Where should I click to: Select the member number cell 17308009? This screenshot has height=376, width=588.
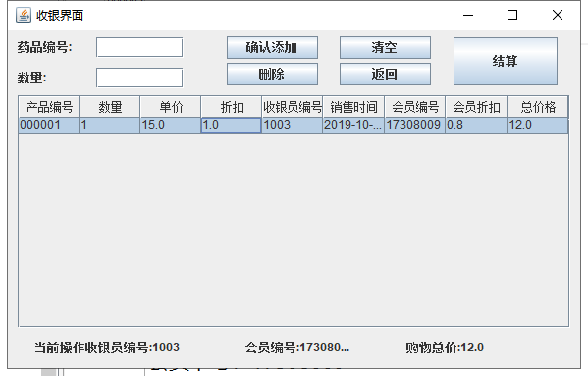click(415, 125)
